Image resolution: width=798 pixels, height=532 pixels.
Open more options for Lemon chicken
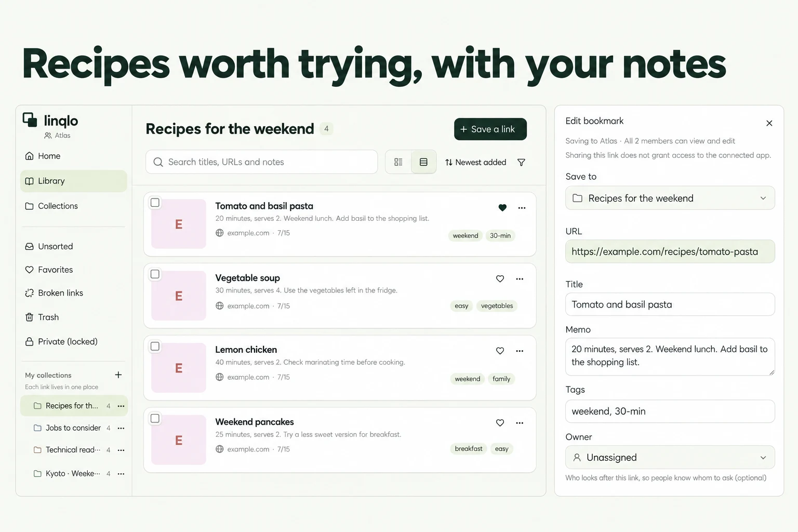tap(520, 351)
